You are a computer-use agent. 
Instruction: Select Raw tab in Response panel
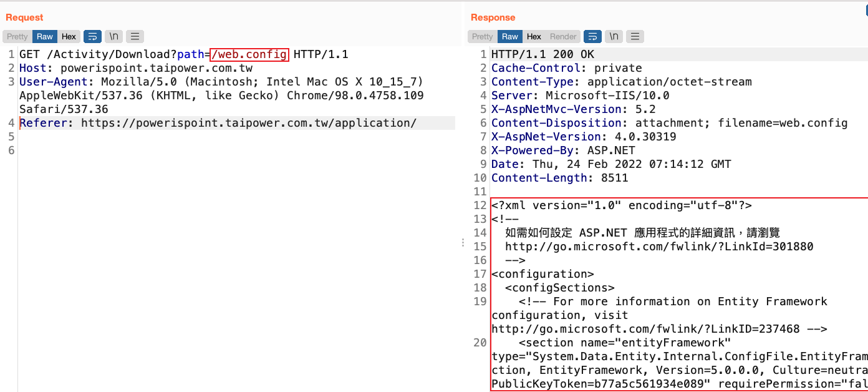tap(510, 37)
